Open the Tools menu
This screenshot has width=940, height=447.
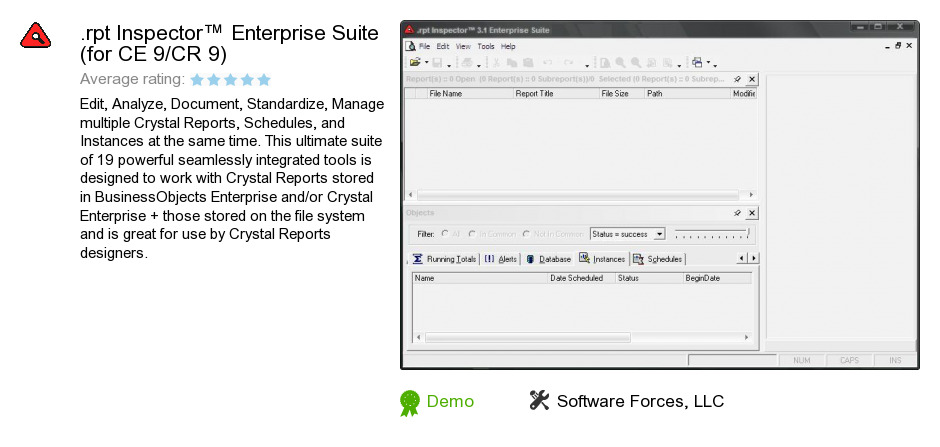pos(486,46)
